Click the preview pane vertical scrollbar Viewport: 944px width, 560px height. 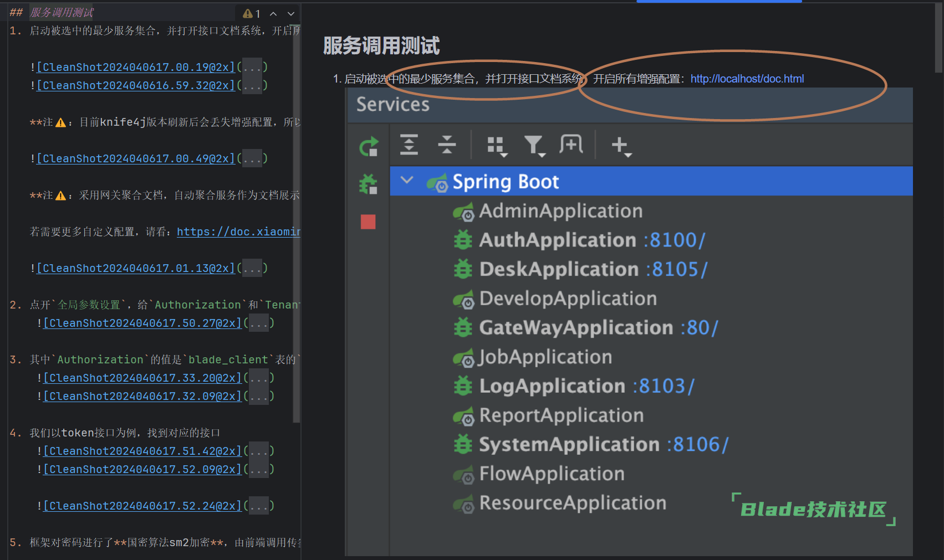pos(938,39)
